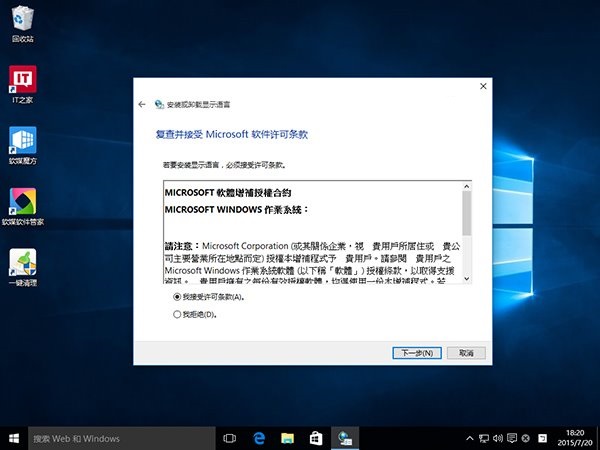Click the taskbar clock showing 18:20
Screen dimensions: 600x450
[575, 439]
